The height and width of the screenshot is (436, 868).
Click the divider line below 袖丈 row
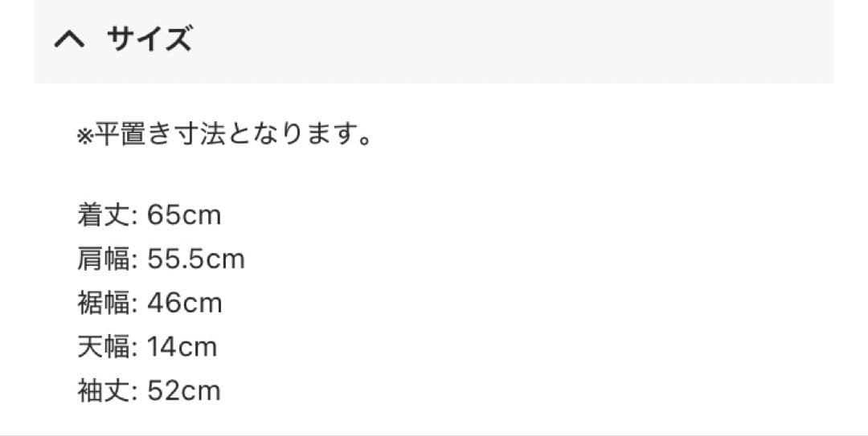click(434, 434)
